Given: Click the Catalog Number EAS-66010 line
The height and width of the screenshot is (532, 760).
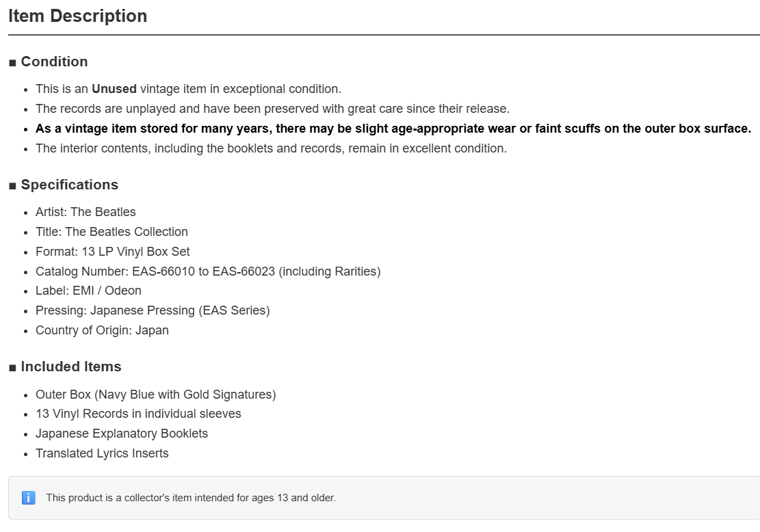Looking at the screenshot, I should point(208,271).
